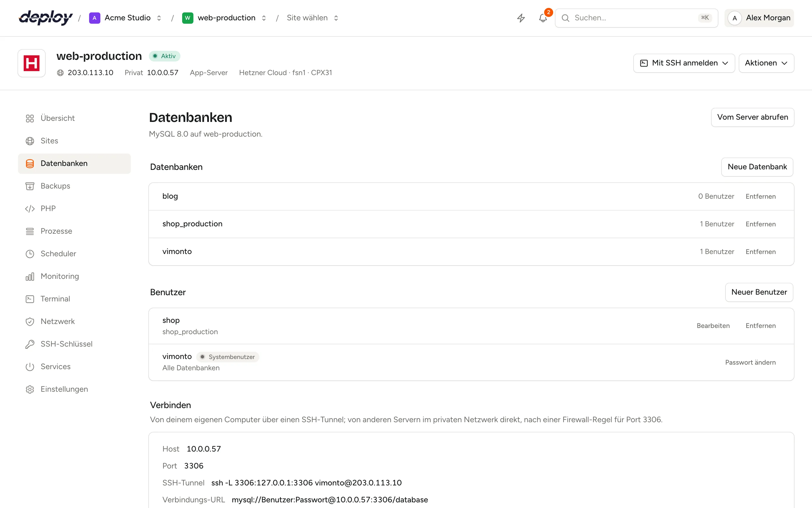This screenshot has height=508, width=812.
Task: Click the Scheduler clock icon
Action: point(30,254)
